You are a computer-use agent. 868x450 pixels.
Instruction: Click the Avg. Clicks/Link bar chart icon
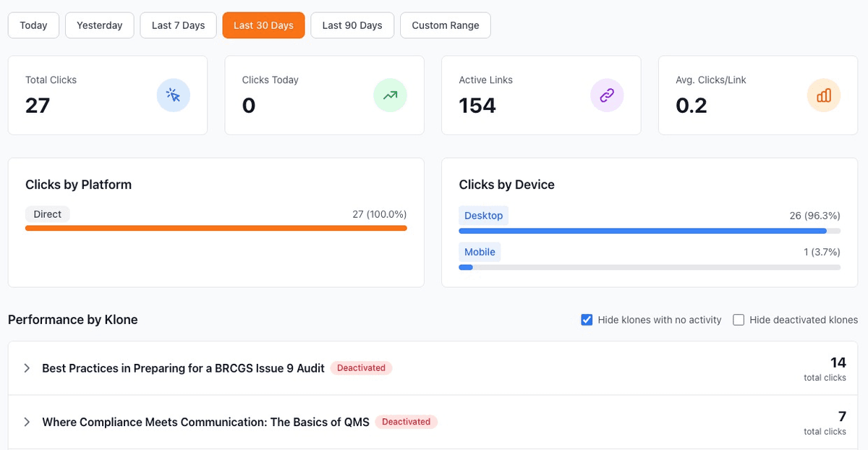[824, 95]
